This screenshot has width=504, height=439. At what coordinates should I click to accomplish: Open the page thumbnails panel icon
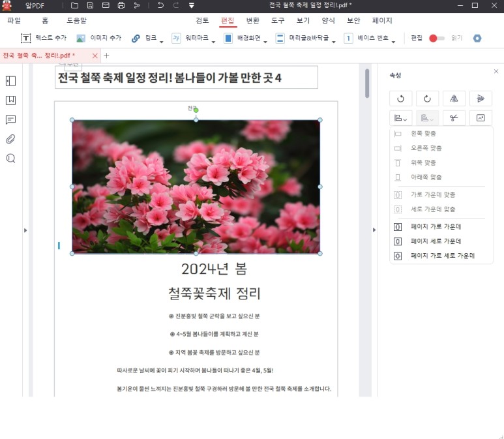10,81
